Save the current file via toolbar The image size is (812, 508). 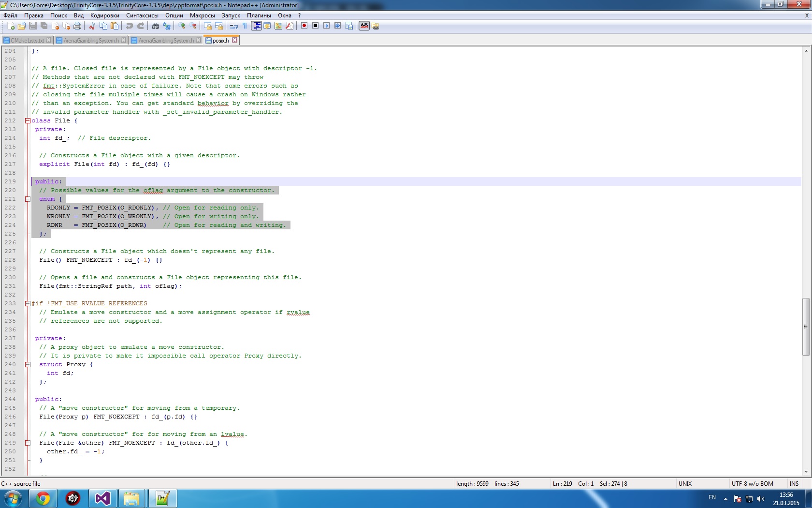pyautogui.click(x=33, y=26)
